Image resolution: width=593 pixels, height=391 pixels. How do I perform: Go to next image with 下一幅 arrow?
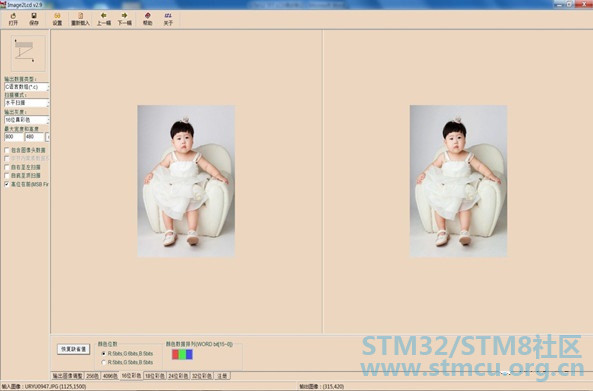(124, 19)
